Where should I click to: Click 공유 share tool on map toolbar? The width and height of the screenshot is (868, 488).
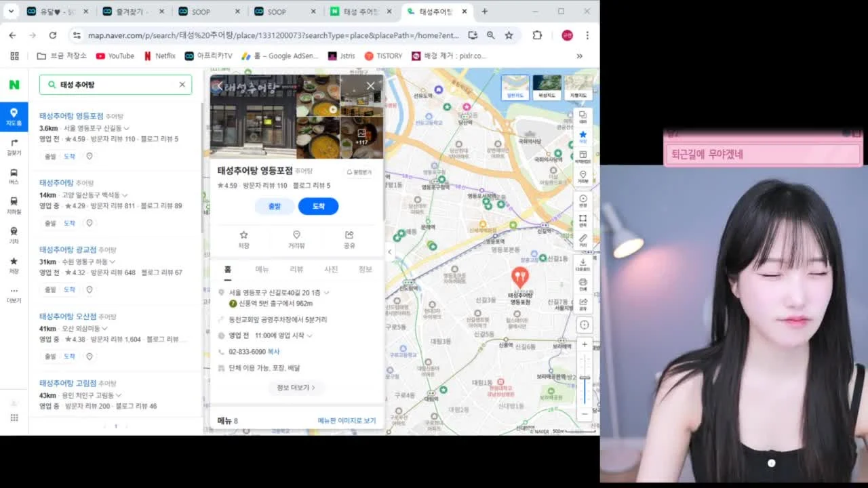tap(583, 304)
